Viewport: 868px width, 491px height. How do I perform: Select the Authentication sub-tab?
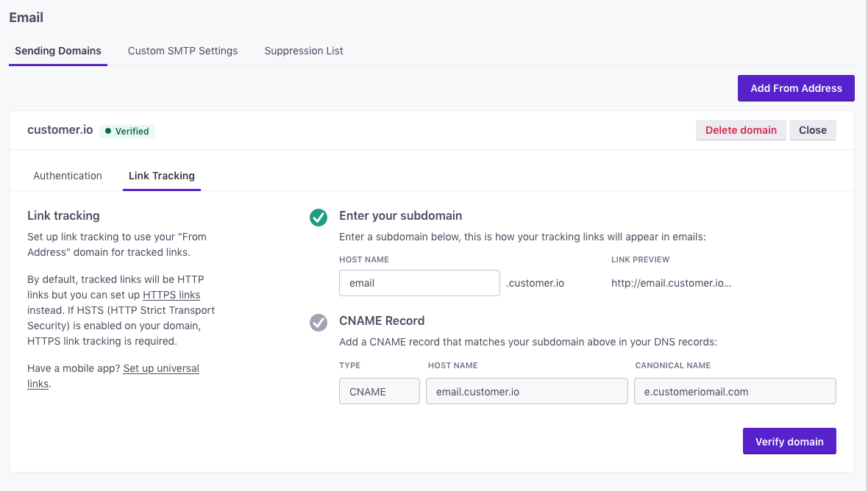point(68,176)
